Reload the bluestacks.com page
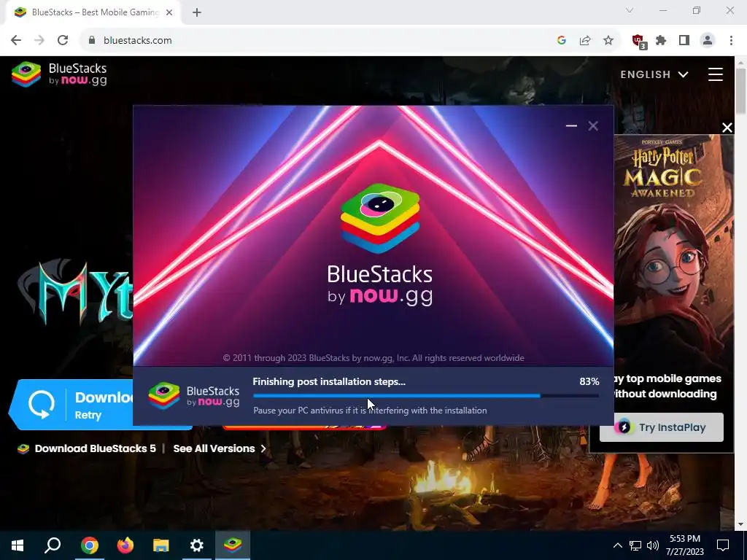The width and height of the screenshot is (747, 560). [63, 41]
